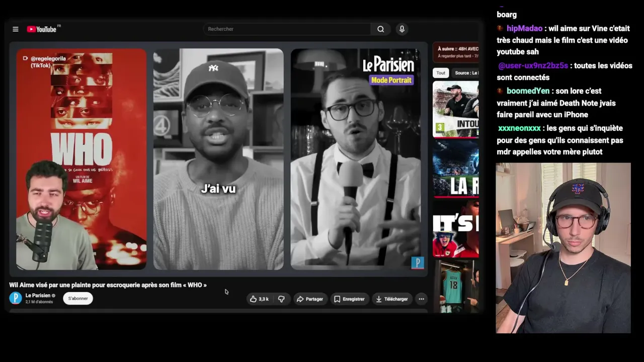Open the Le Parisien channel avatar
The width and height of the screenshot is (644, 362).
16,298
